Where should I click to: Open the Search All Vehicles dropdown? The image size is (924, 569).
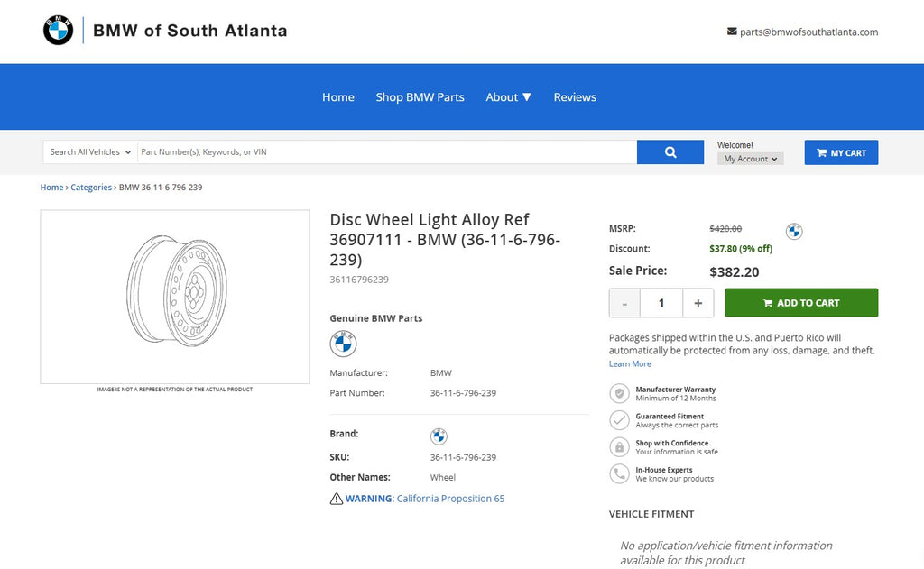pos(90,152)
